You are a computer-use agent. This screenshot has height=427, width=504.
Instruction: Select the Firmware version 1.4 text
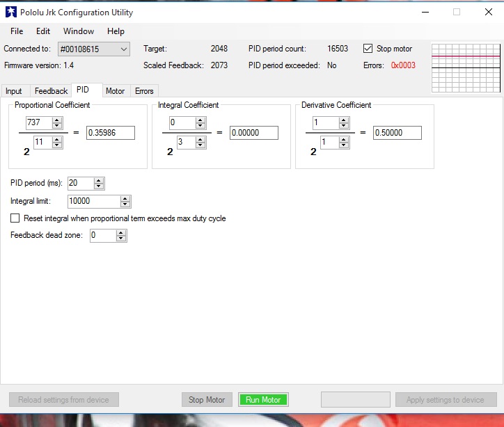[39, 65]
